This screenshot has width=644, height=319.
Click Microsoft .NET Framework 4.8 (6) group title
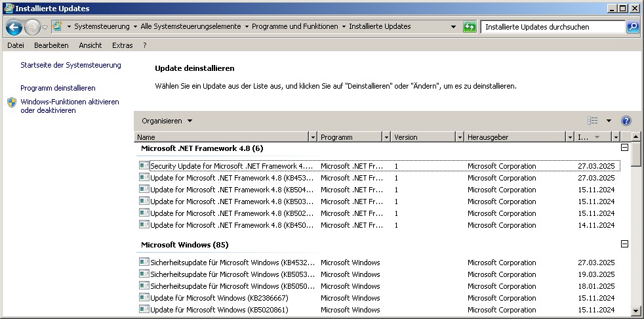tap(202, 148)
